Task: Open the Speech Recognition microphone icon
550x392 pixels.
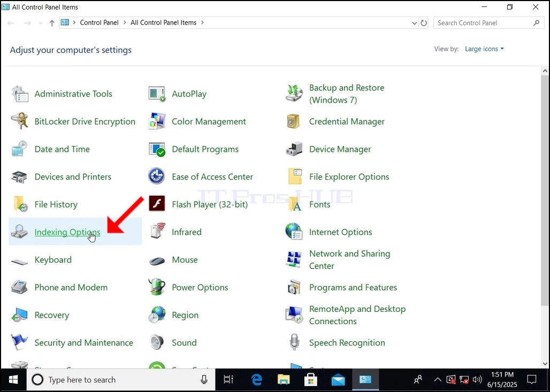Action: click(x=294, y=342)
